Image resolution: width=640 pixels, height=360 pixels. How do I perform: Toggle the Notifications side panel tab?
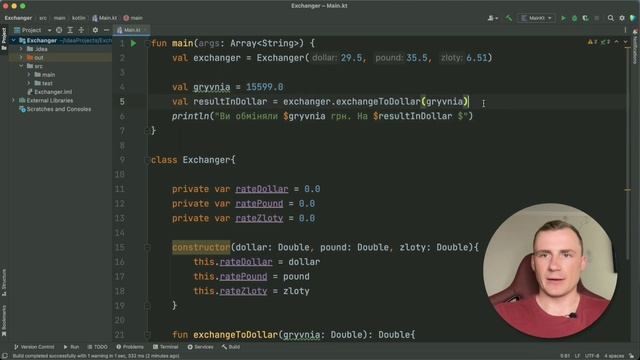[x=635, y=46]
